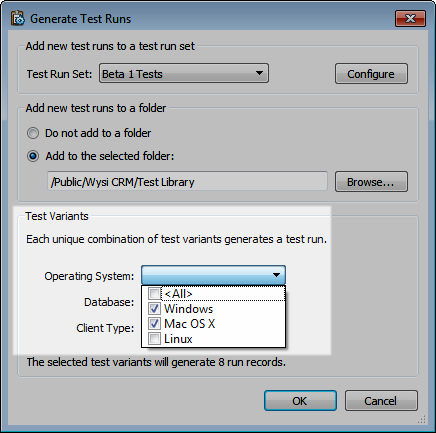Enable the Linux checkbox
The image size is (436, 433).
click(154, 339)
